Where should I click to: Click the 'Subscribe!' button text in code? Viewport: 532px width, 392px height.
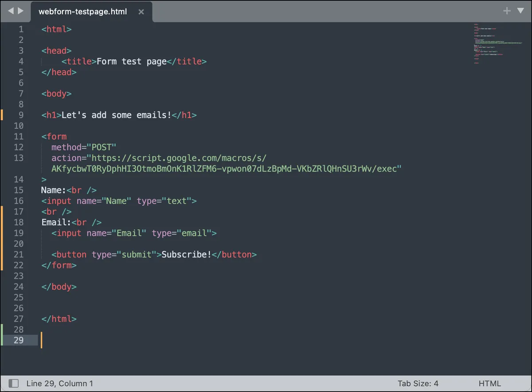click(x=187, y=255)
